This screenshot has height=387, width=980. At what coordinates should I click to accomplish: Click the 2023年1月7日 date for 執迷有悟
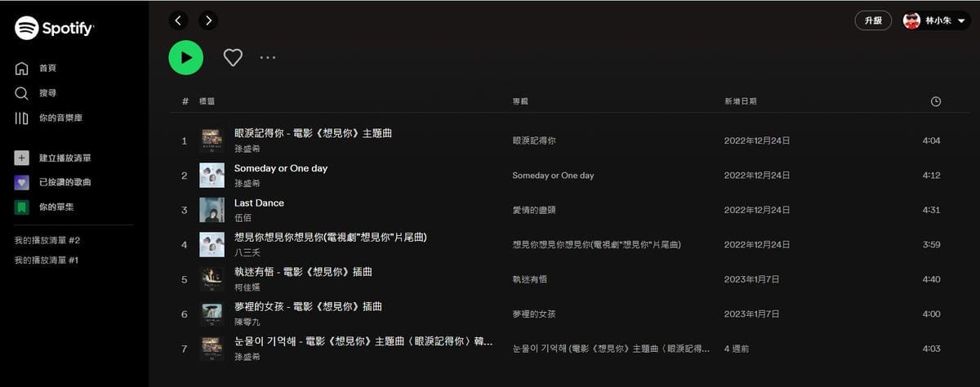751,279
